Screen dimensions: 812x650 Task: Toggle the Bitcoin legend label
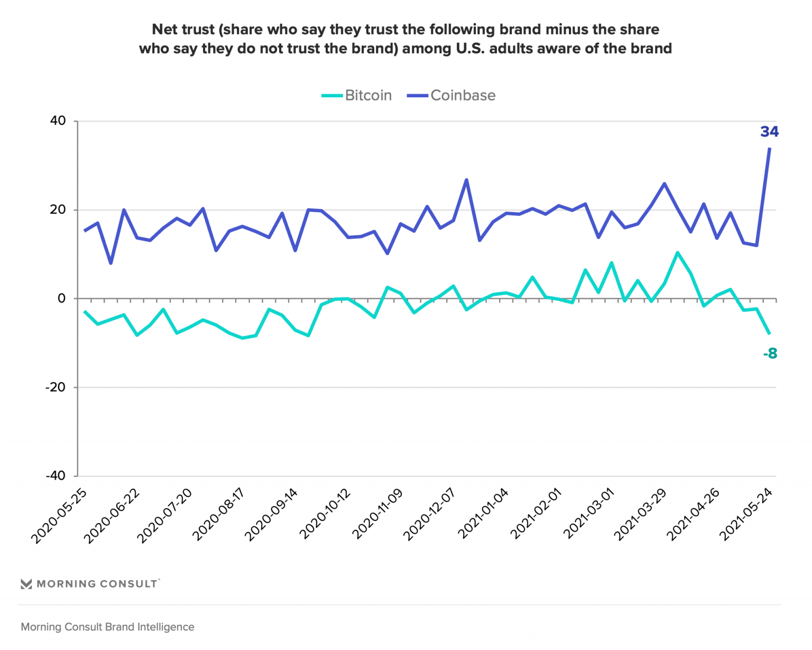368,96
